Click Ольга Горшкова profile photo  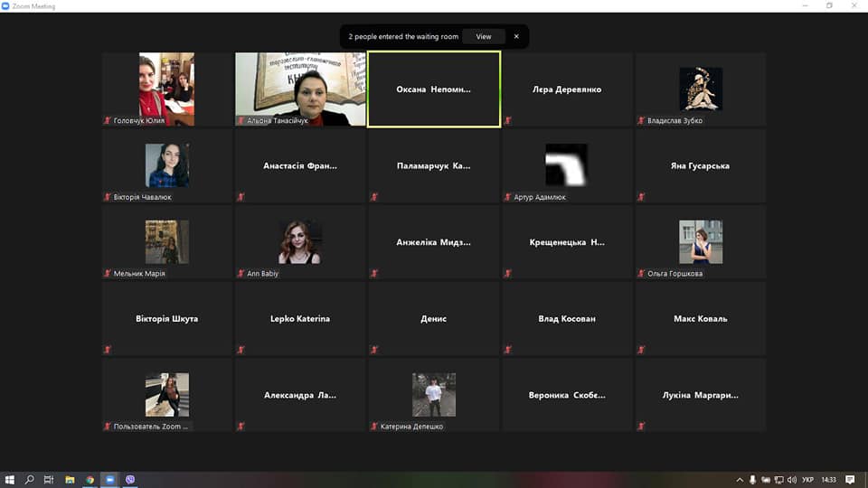pos(701,242)
